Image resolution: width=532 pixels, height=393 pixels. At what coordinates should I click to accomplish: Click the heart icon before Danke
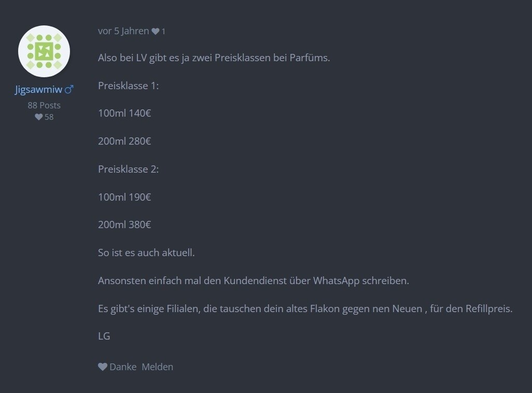pyautogui.click(x=103, y=367)
